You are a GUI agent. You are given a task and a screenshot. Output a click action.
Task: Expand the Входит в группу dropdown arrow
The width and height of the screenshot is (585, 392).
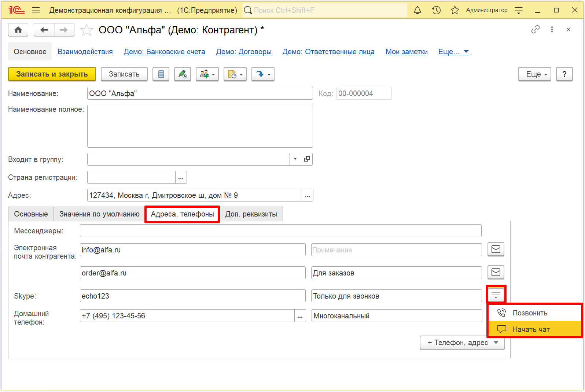(295, 159)
